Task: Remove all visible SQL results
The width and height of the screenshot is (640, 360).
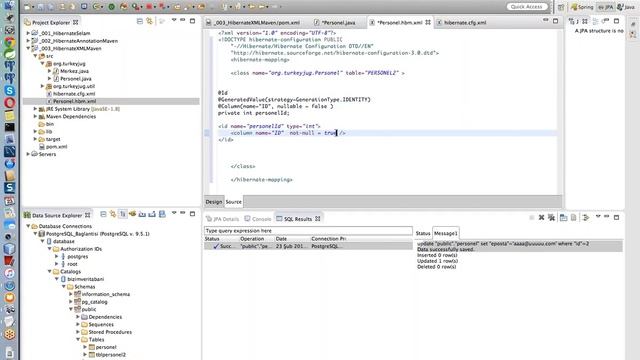Action: point(551,218)
